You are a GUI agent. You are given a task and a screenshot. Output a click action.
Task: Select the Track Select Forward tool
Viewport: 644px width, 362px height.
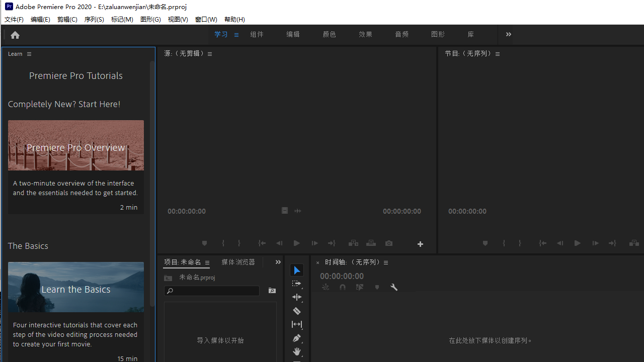coord(296,283)
